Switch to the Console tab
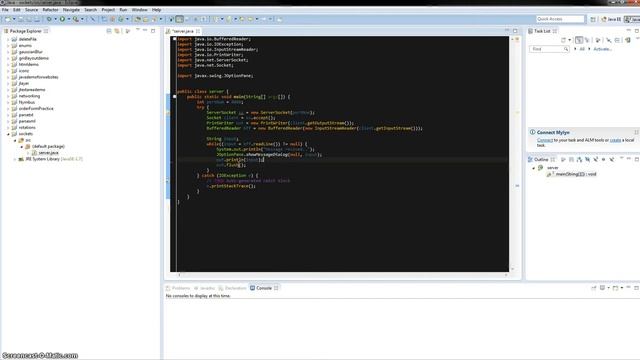 click(264, 288)
